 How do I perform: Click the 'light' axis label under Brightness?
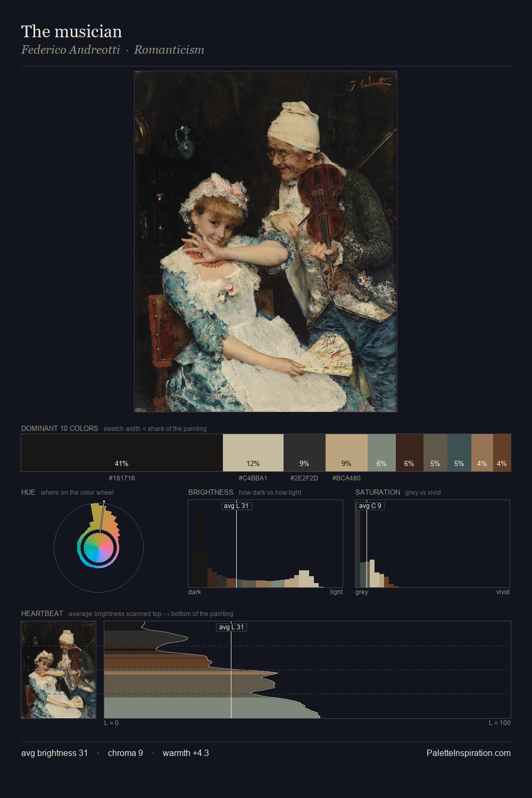pyautogui.click(x=336, y=592)
